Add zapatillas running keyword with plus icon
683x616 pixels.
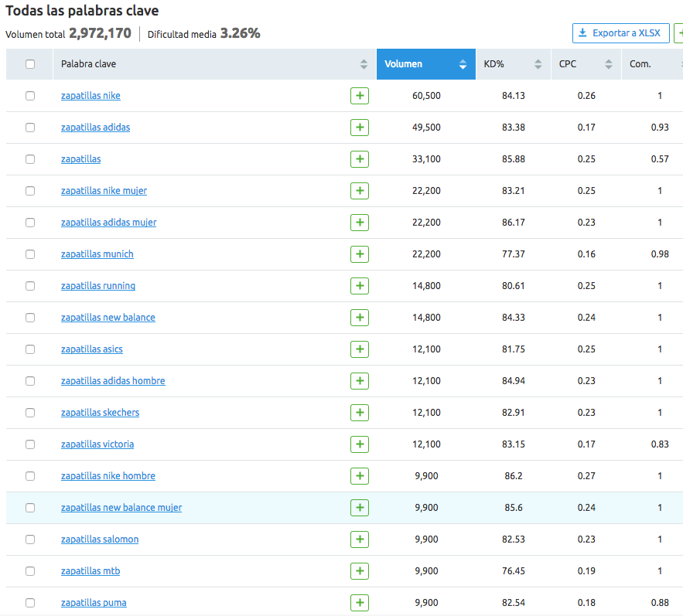[359, 286]
